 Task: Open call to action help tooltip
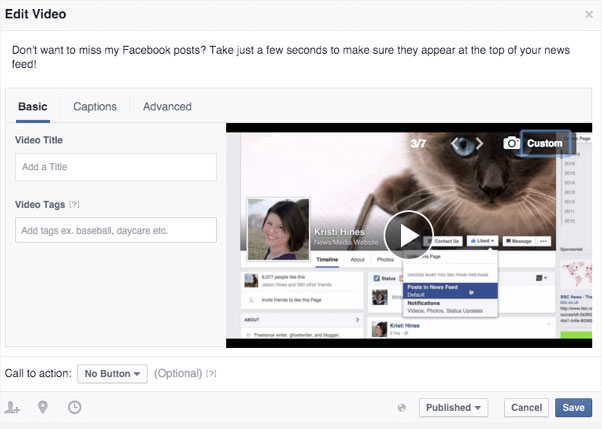(211, 373)
